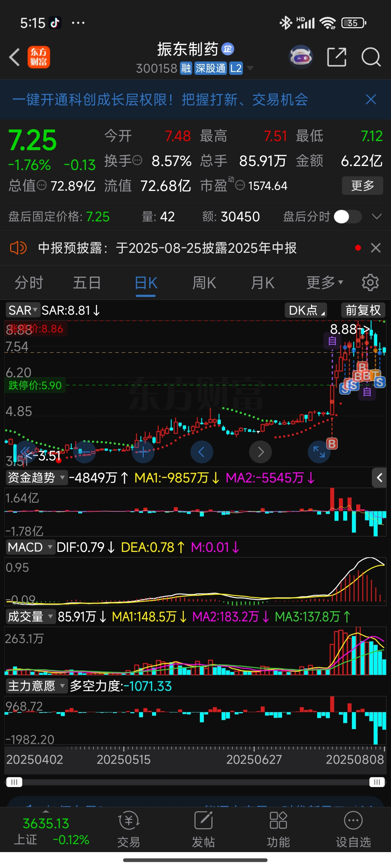Open the 东方财富 logo icon
Viewport: 391px width, 868px height.
(39, 57)
